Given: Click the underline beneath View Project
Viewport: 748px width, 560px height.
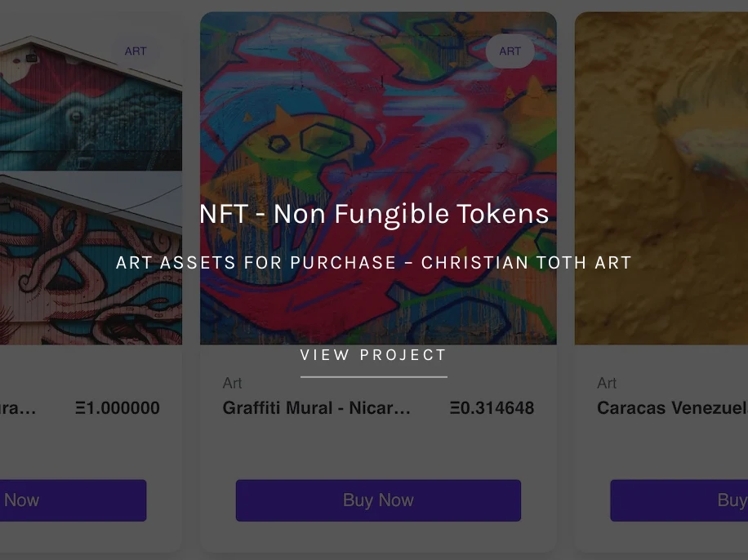Looking at the screenshot, I should [x=373, y=377].
